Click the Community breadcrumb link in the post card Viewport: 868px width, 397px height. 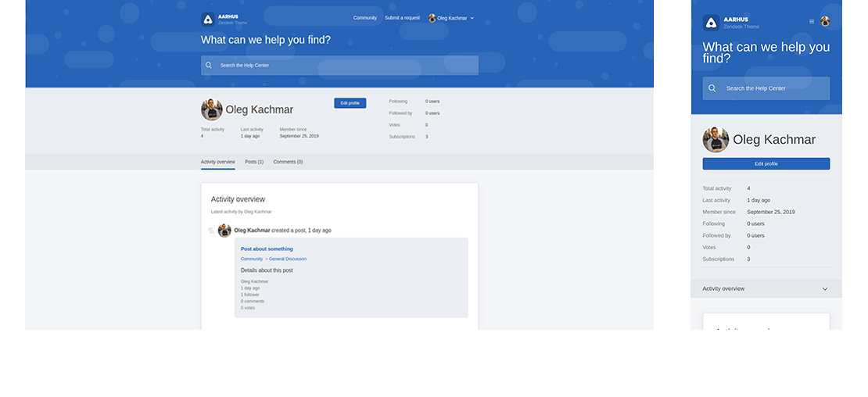point(252,259)
